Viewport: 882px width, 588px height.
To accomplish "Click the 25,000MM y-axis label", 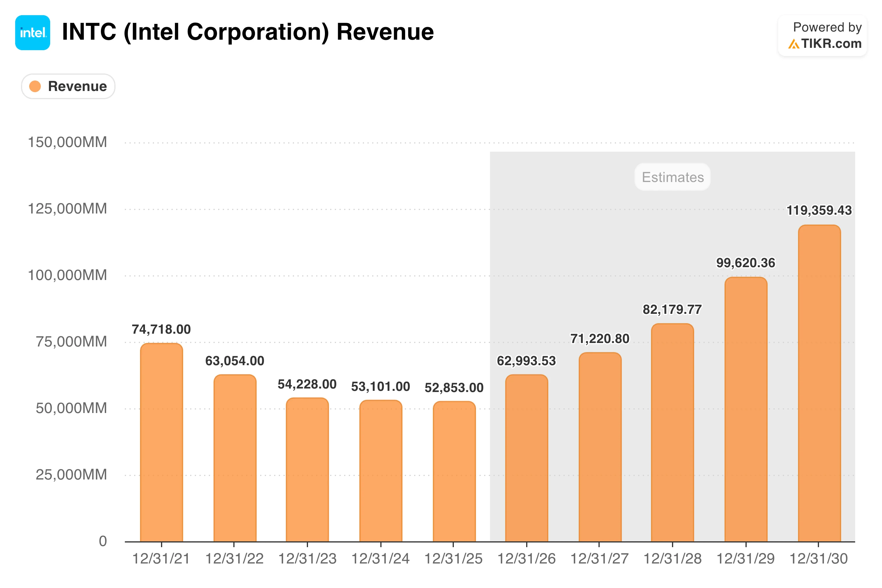I will (x=71, y=475).
